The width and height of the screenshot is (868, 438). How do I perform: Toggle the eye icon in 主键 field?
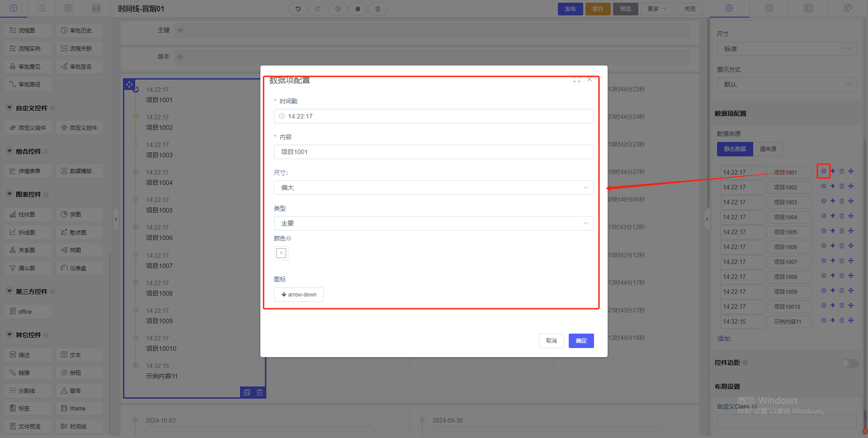tap(180, 30)
